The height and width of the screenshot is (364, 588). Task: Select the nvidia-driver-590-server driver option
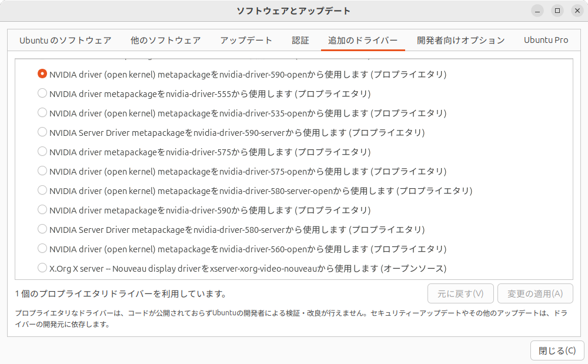42,132
